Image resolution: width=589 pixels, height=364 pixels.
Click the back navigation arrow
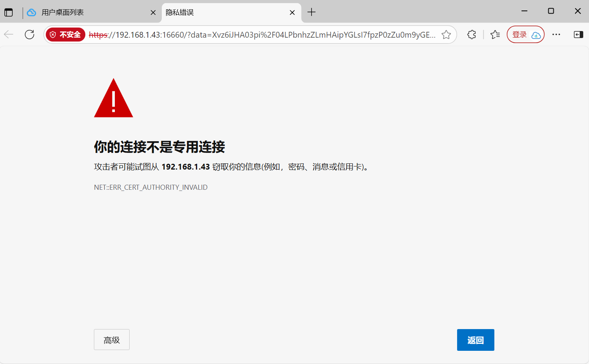(8, 34)
